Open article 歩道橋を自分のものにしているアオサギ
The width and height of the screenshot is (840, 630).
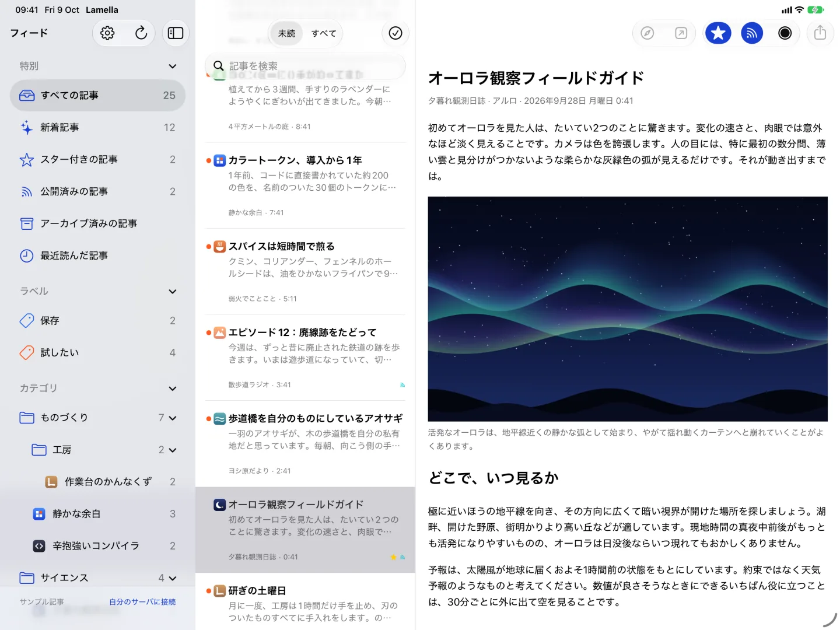point(306,444)
